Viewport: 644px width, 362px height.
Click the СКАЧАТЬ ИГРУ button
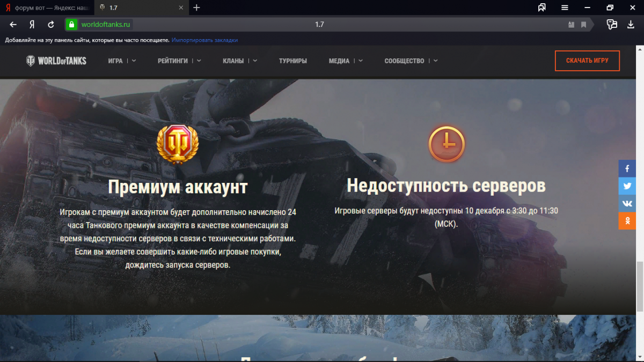[587, 61]
